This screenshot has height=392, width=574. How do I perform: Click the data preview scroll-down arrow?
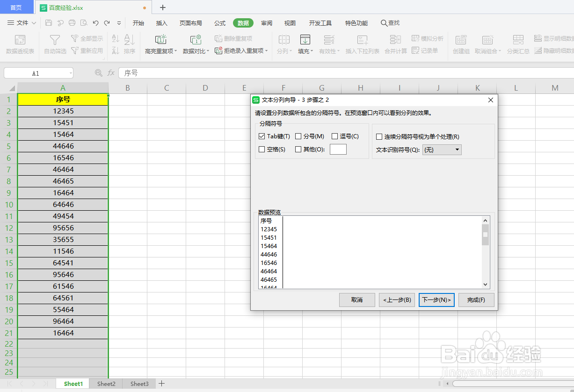coord(485,284)
